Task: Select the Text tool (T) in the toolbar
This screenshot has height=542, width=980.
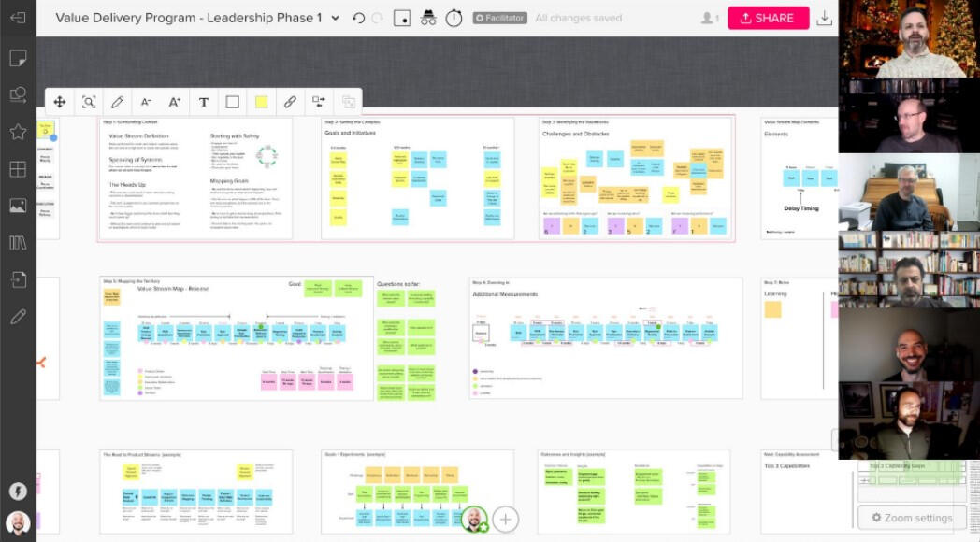Action: pos(203,101)
